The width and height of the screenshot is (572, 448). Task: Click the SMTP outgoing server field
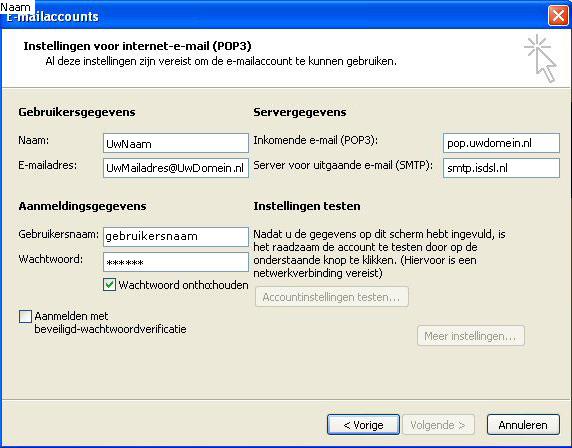[501, 168]
